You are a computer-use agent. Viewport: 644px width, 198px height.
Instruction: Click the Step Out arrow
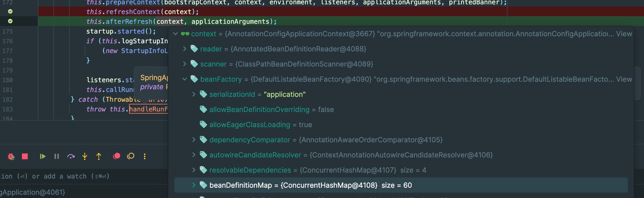coord(99,156)
